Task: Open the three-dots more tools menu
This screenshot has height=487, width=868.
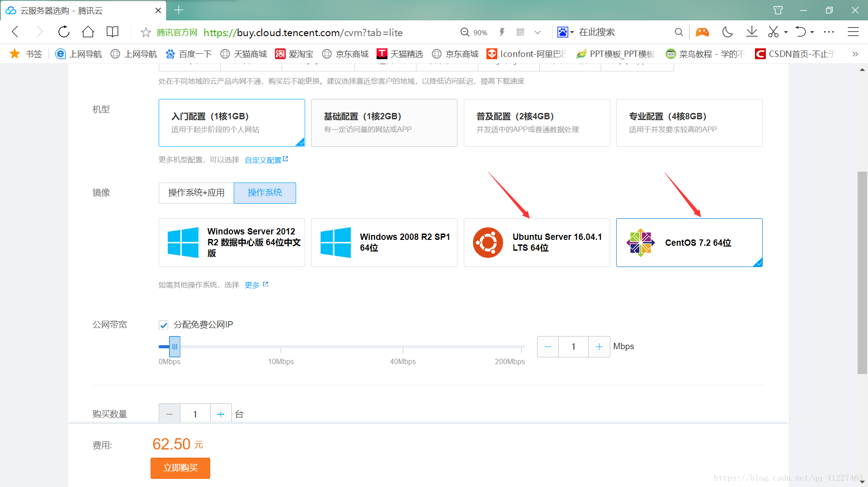Action: pos(829,32)
